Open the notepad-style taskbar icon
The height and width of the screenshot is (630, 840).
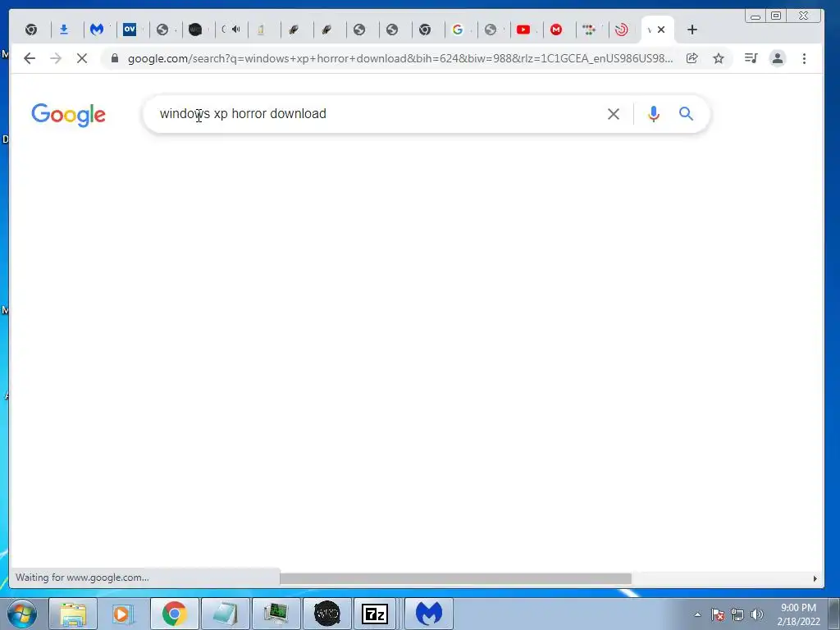[226, 614]
